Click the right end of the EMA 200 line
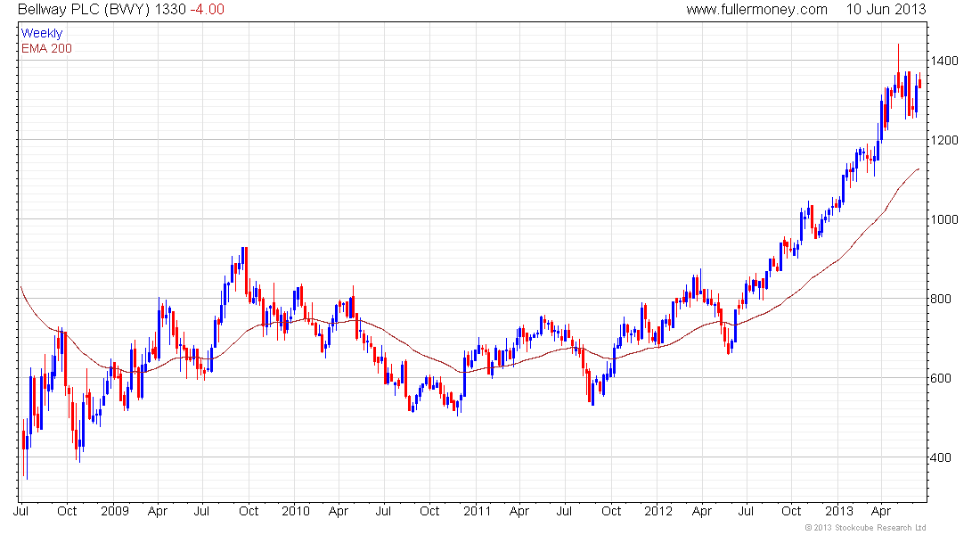Image resolution: width=980 pixels, height=535 pixels. tap(919, 169)
